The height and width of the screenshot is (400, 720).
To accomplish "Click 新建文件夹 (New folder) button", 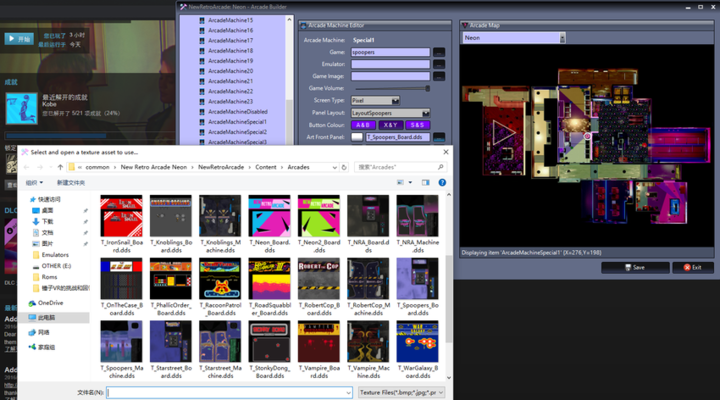I will (71, 183).
